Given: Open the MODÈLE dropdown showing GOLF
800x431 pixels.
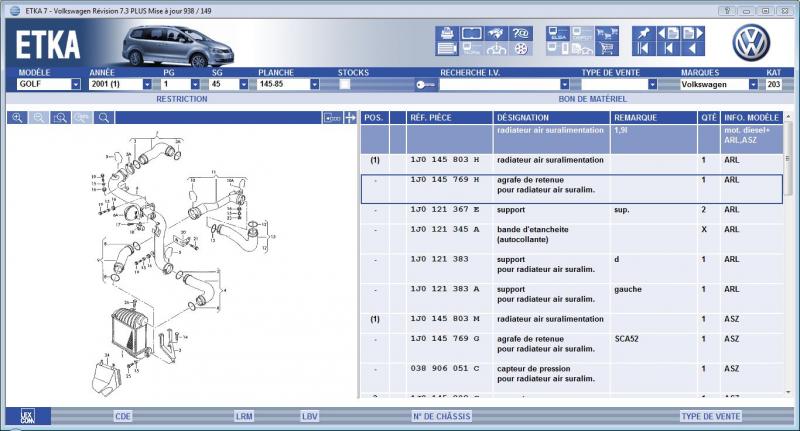Looking at the screenshot, I should (x=76, y=84).
